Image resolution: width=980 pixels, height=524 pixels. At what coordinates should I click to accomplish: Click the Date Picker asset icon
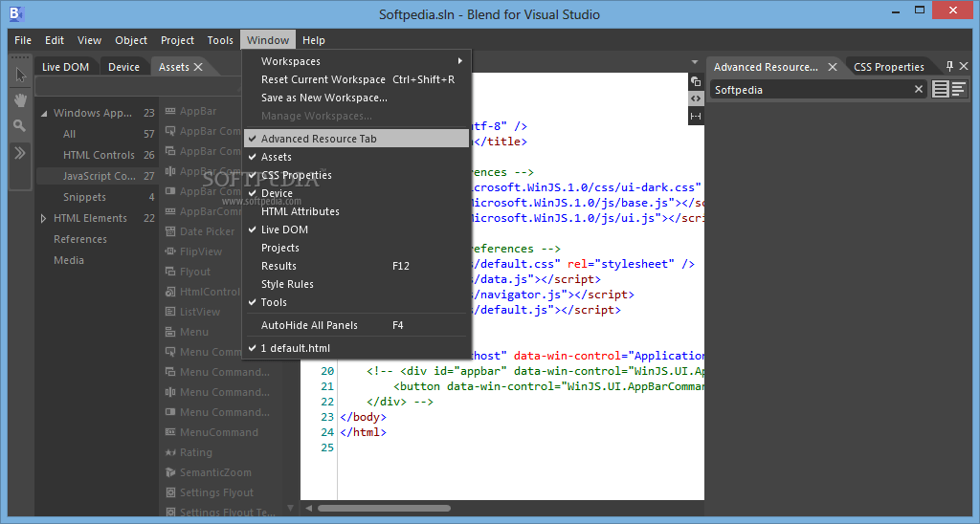point(170,231)
